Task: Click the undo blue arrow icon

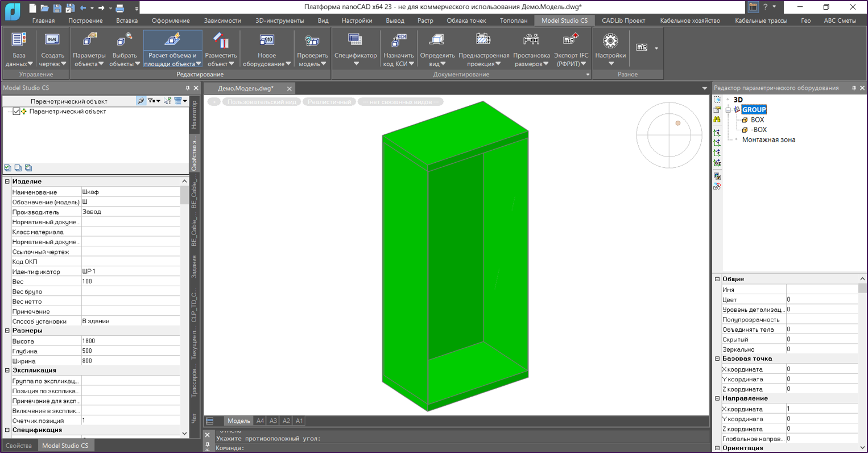Action: tap(83, 8)
